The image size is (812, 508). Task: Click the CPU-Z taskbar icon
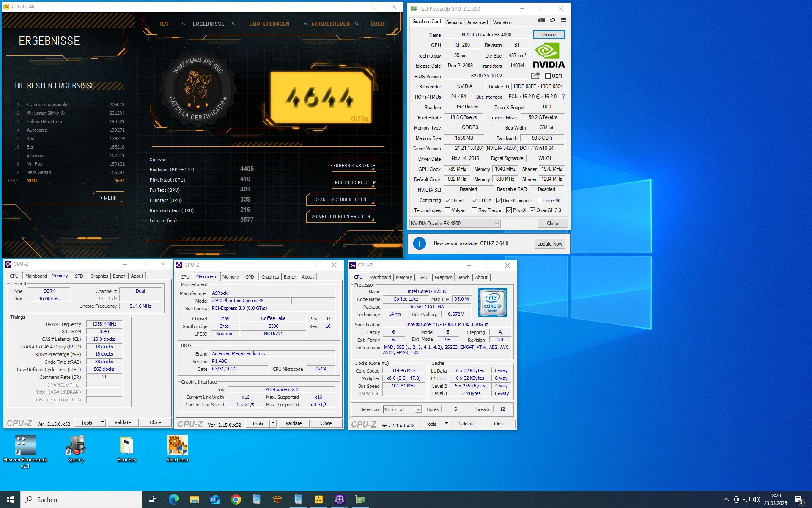pos(340,500)
